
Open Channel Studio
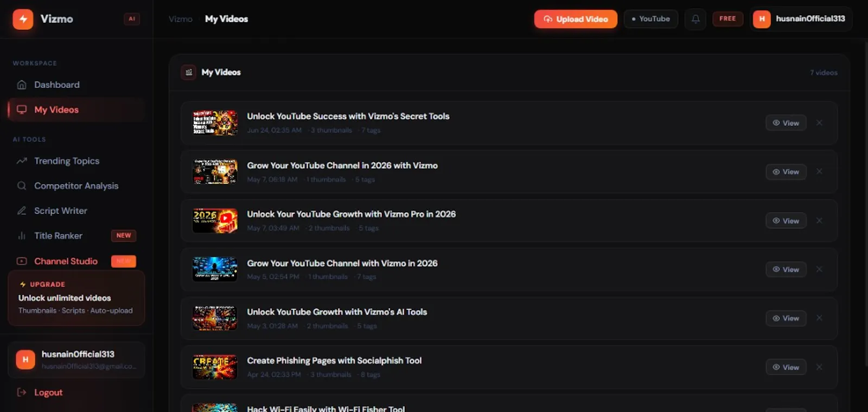click(x=76, y=261)
